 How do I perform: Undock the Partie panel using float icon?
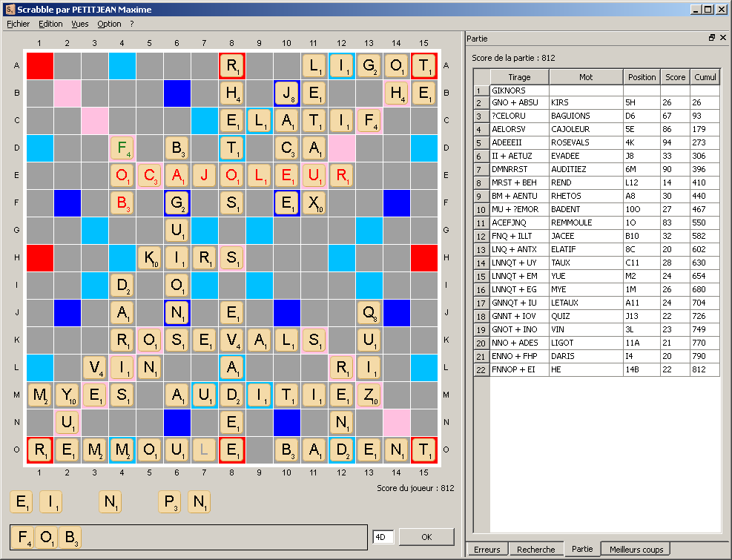712,38
